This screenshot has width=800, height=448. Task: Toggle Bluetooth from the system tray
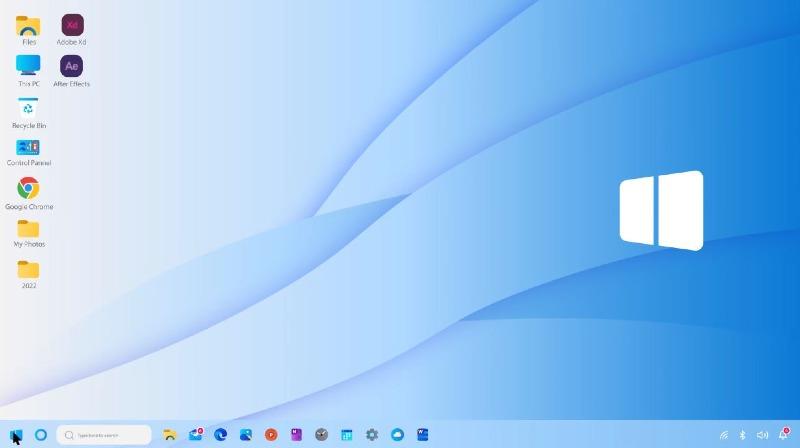point(742,435)
